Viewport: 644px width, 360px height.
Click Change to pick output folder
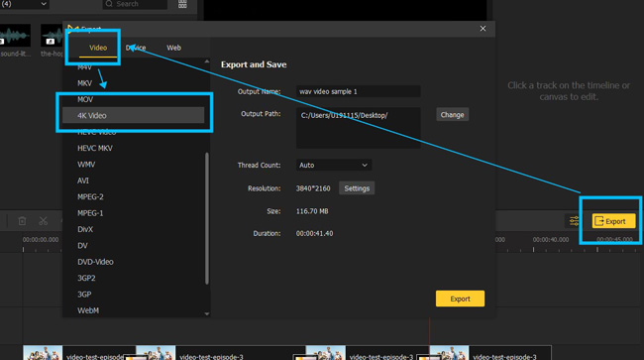[x=452, y=115]
